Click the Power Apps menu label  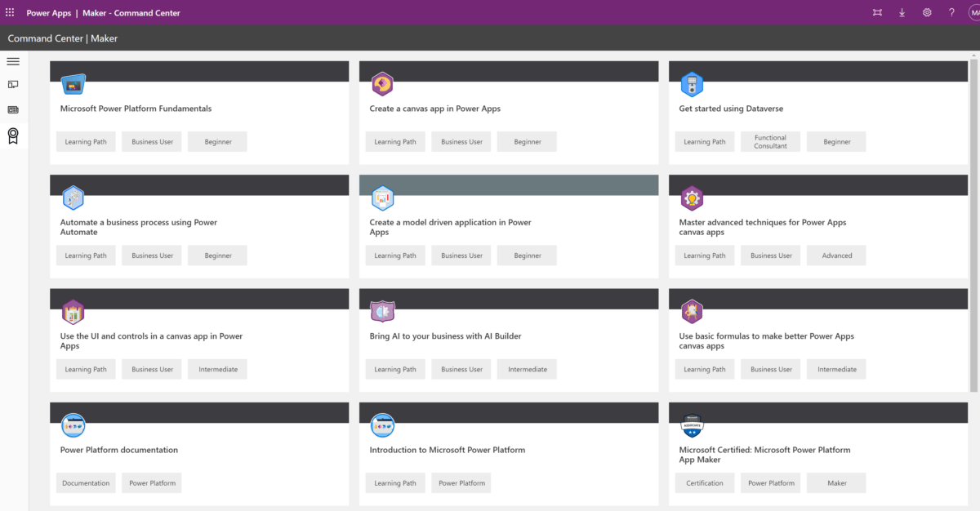tap(48, 12)
